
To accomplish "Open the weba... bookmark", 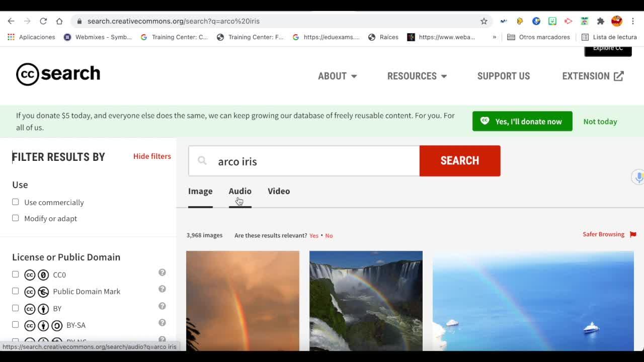I will coord(441,37).
